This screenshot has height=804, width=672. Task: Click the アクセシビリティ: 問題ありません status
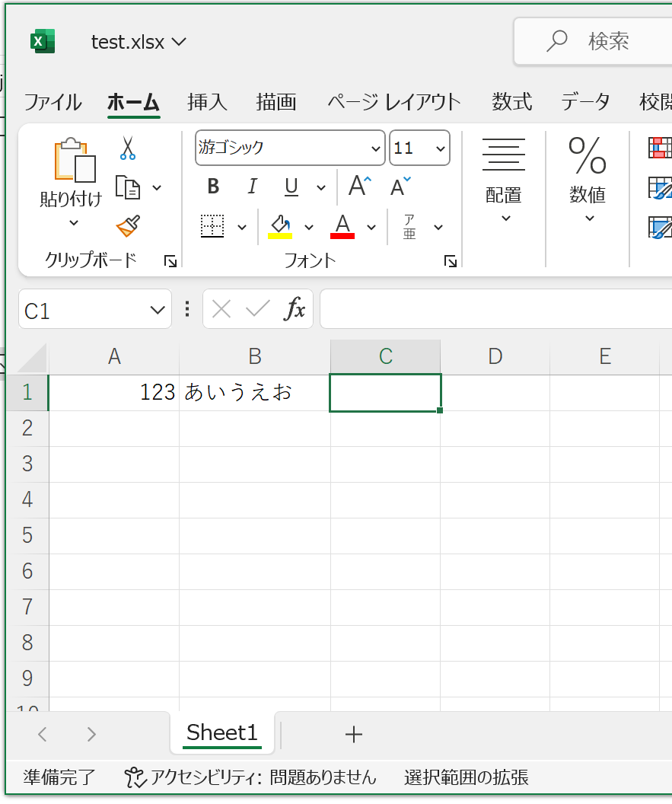(250, 778)
